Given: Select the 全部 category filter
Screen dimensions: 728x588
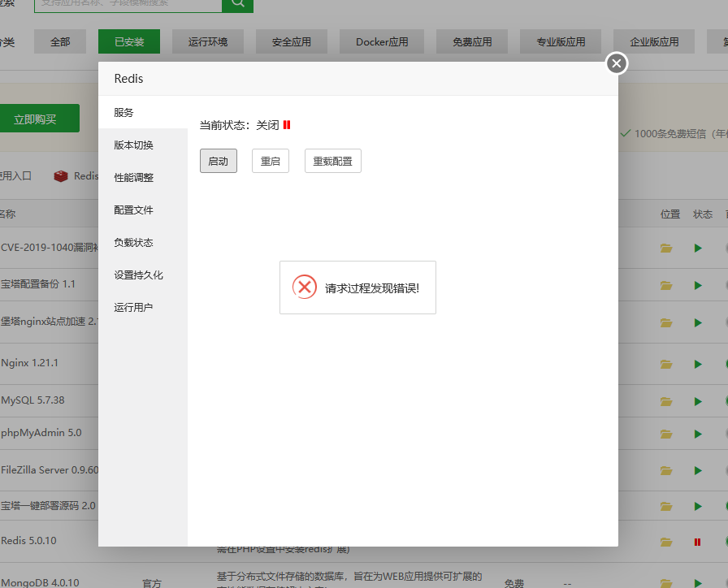Looking at the screenshot, I should click(x=60, y=41).
